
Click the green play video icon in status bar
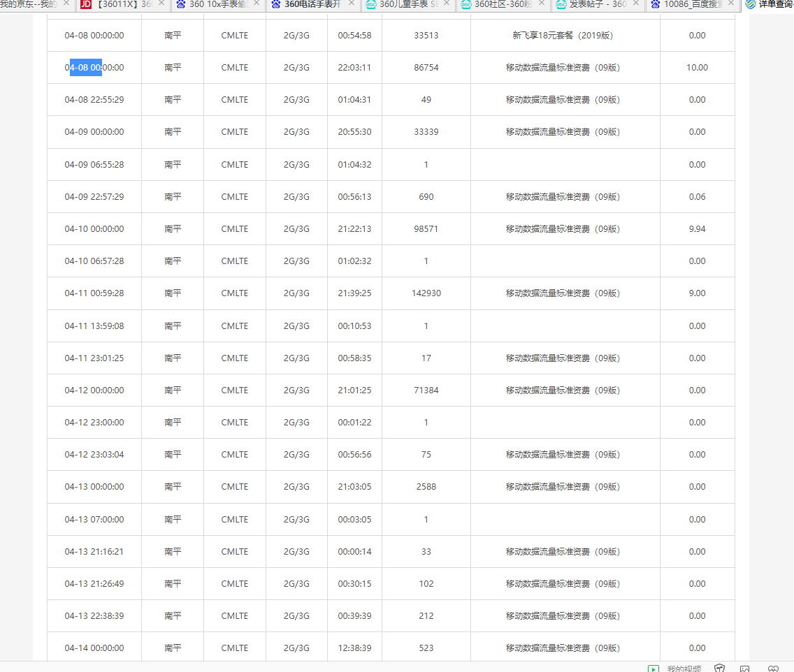click(x=654, y=669)
